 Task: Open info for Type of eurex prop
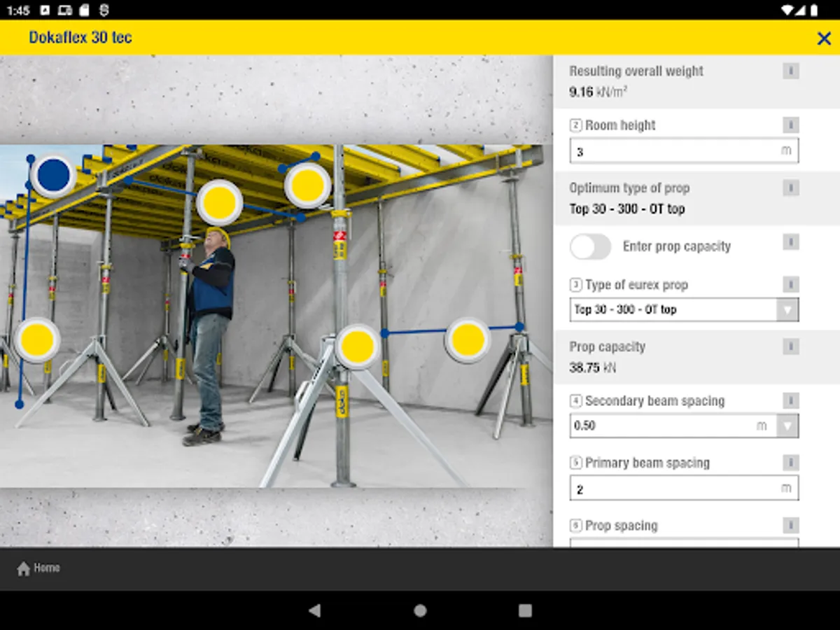790,284
